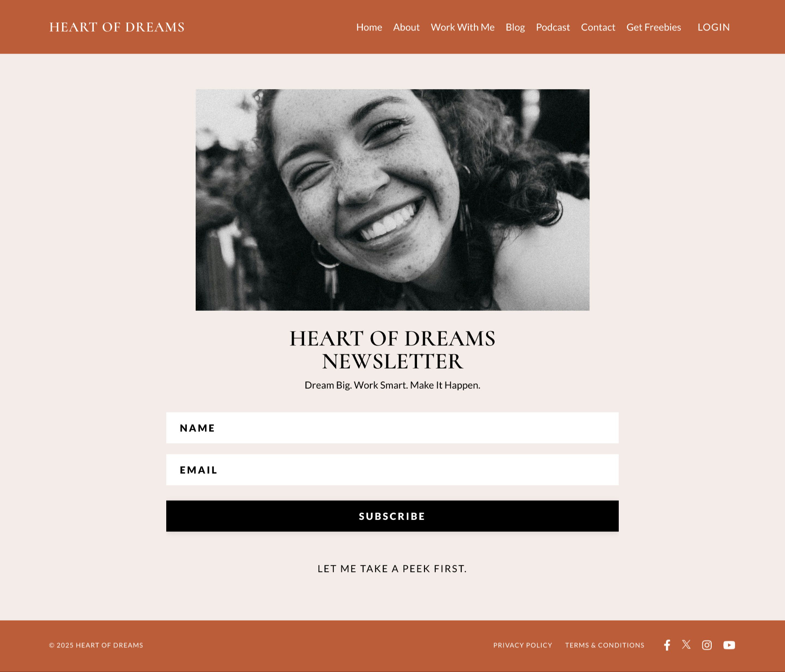Open Terms & Conditions footer link

(x=605, y=645)
